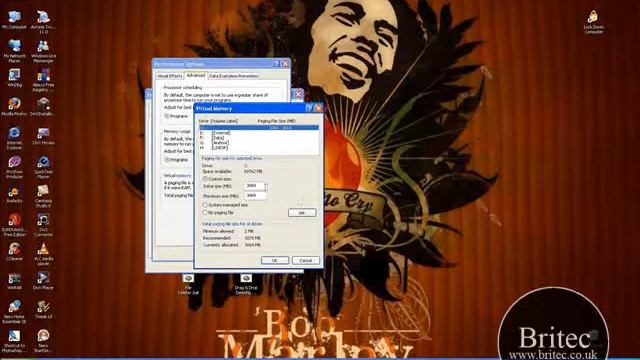
Task: Open Lock Down Computer desktop icon
Action: click(593, 22)
